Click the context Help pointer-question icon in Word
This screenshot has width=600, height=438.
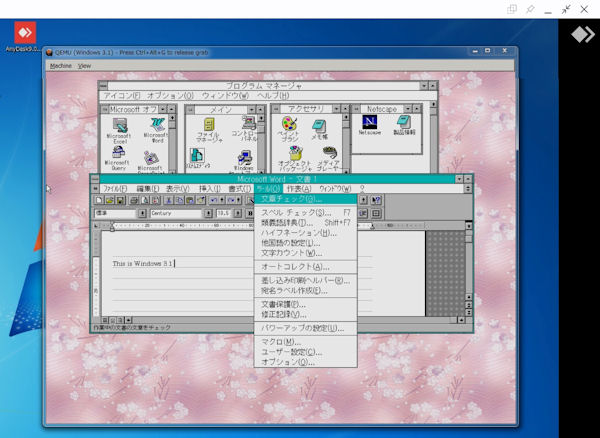(377, 200)
